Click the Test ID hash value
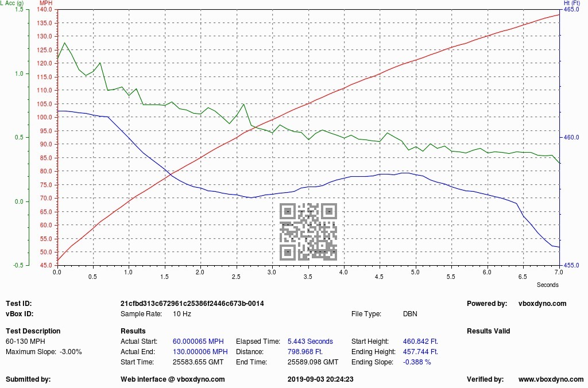 point(192,304)
